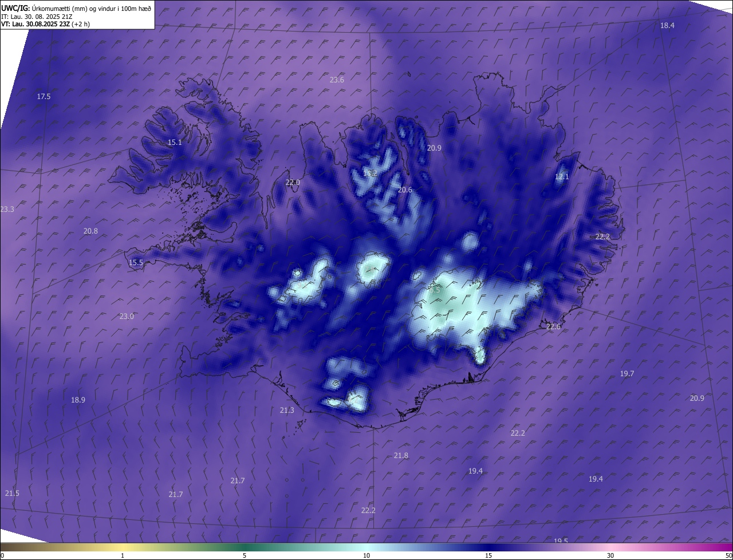
Task: Click the 21.5 value on the map
Action: 12,494
